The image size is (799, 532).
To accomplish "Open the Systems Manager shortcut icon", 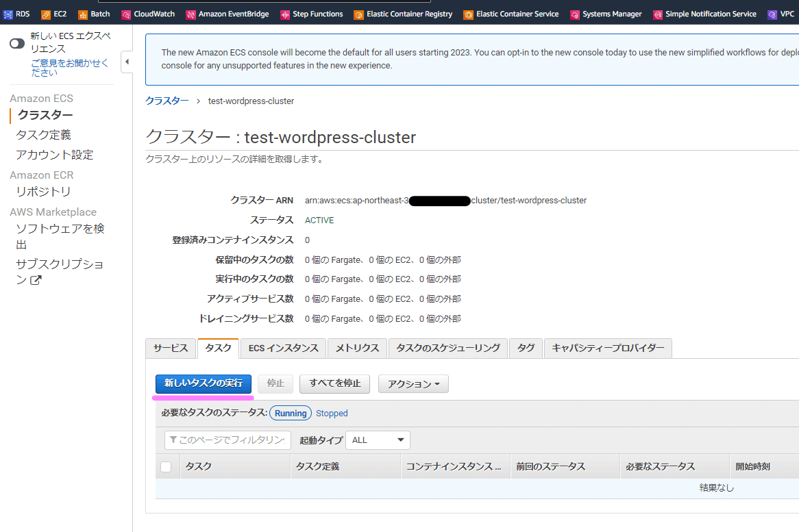I will click(575, 15).
